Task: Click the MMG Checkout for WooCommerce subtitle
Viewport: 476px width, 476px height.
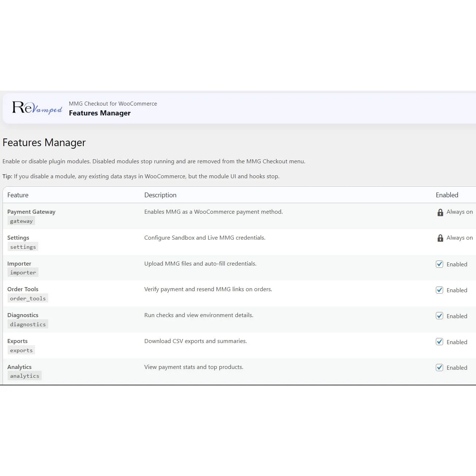Action: coord(113,104)
